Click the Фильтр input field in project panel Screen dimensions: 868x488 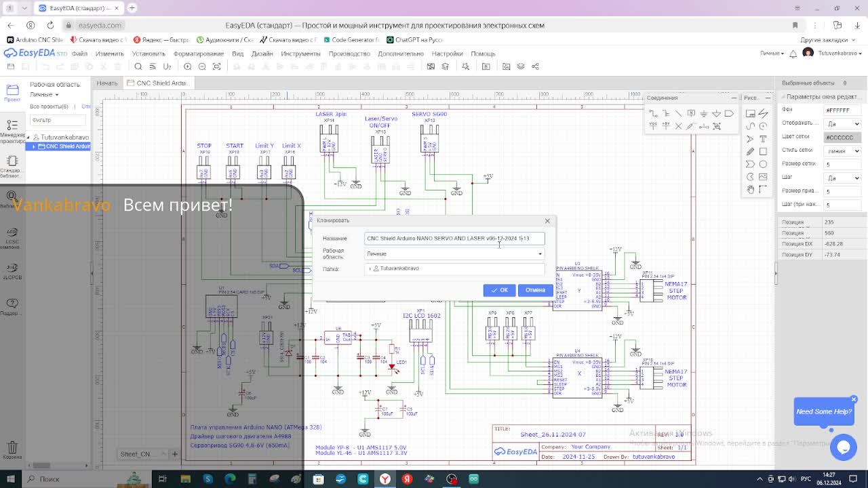click(58, 120)
